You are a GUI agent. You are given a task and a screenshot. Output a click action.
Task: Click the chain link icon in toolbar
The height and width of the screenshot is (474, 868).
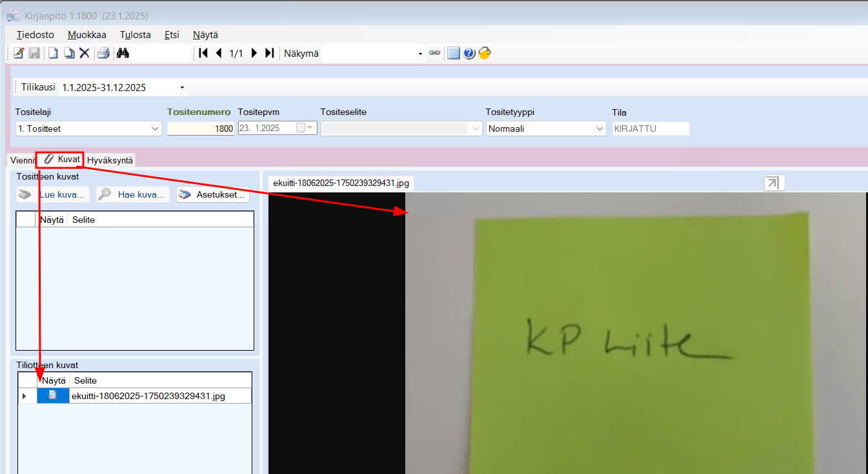coord(435,53)
